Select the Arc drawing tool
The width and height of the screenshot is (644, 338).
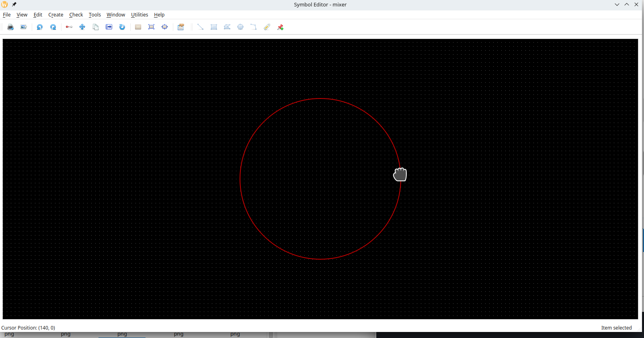point(254,27)
